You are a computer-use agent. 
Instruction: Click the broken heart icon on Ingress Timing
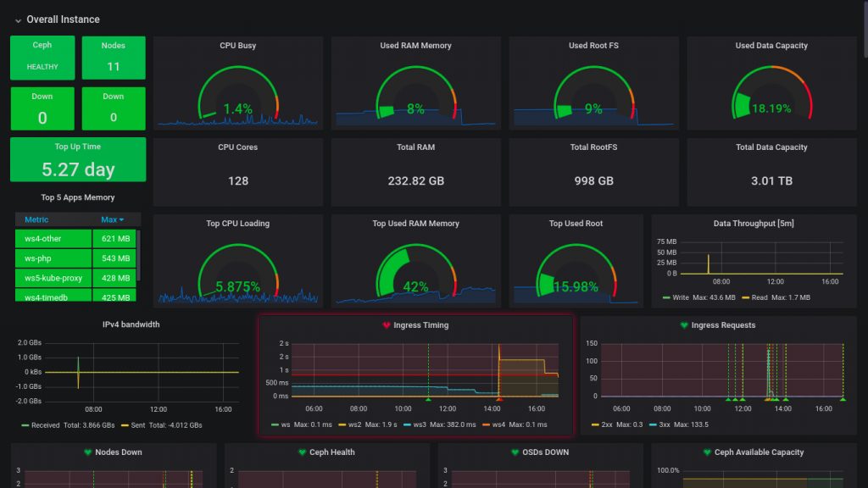[387, 325]
